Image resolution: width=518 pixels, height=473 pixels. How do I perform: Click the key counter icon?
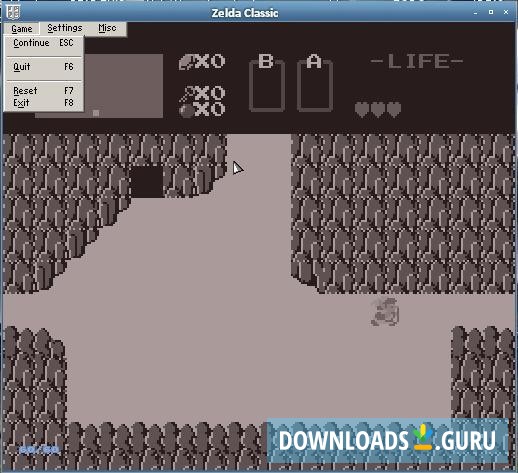tap(186, 93)
